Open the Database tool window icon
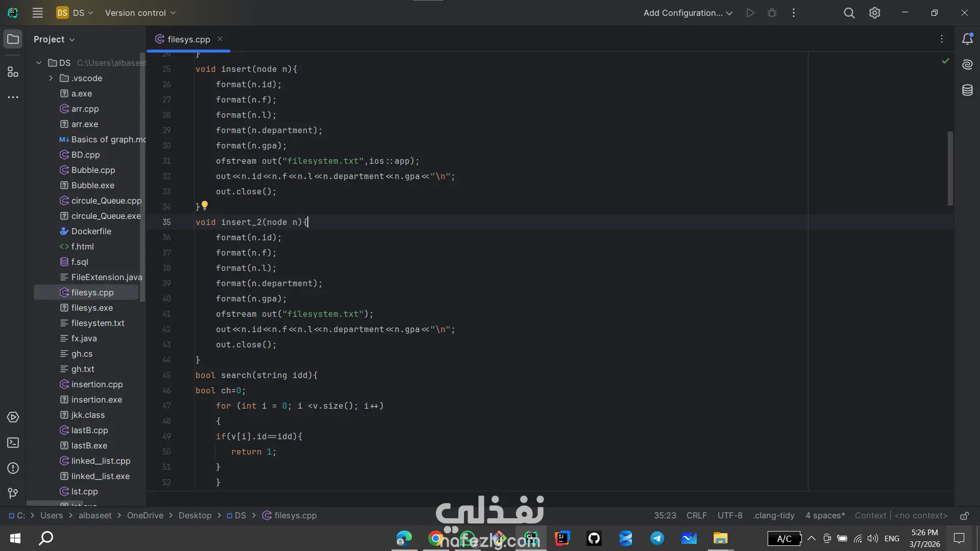This screenshot has width=980, height=551. [967, 90]
